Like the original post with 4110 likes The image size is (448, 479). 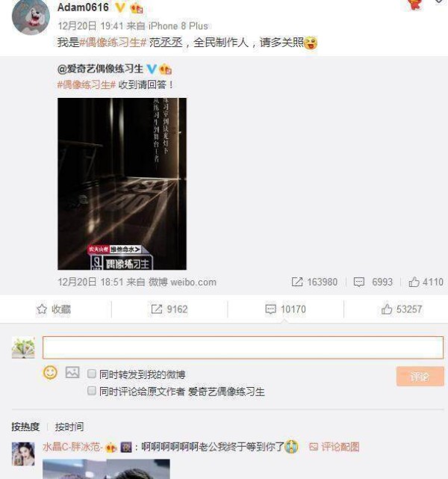(426, 282)
